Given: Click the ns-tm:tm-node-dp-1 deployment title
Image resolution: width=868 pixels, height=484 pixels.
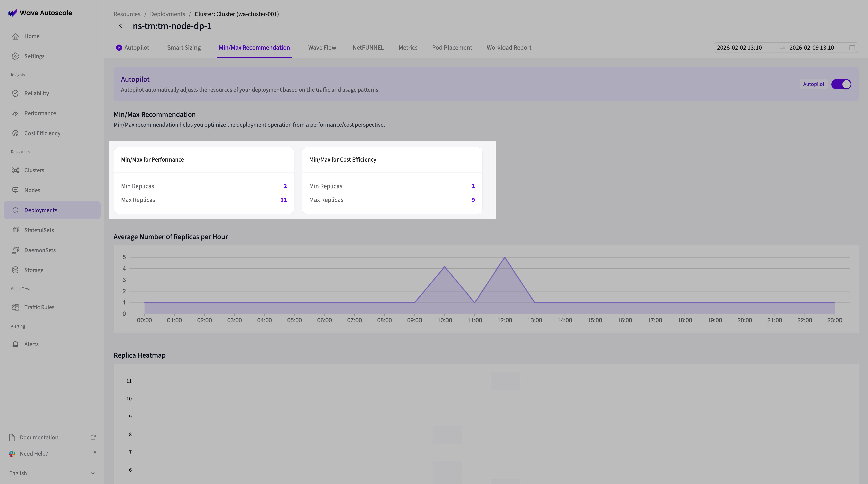Looking at the screenshot, I should tap(172, 26).
